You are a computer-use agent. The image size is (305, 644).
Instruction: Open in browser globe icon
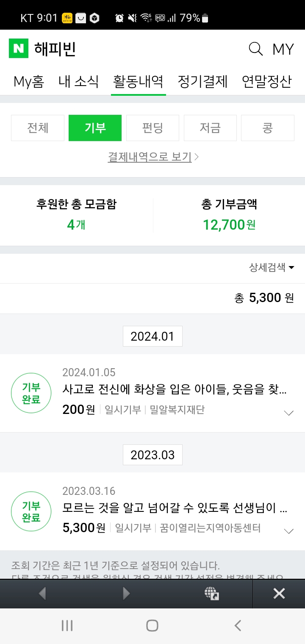pyautogui.click(x=211, y=594)
